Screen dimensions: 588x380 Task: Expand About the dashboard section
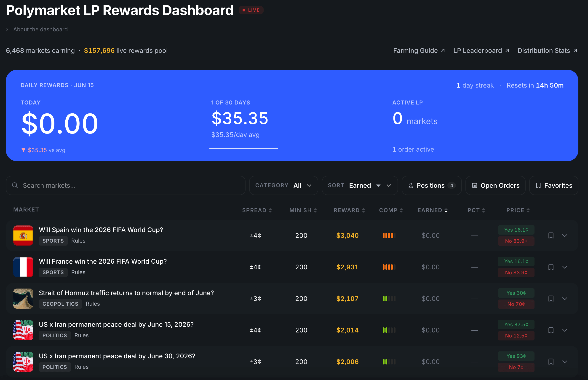[x=37, y=29]
